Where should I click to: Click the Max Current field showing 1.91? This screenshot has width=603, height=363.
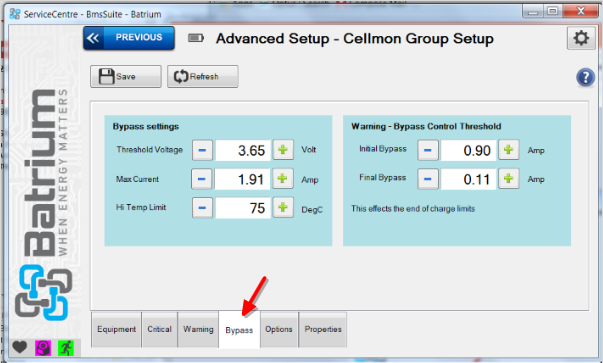(x=243, y=179)
